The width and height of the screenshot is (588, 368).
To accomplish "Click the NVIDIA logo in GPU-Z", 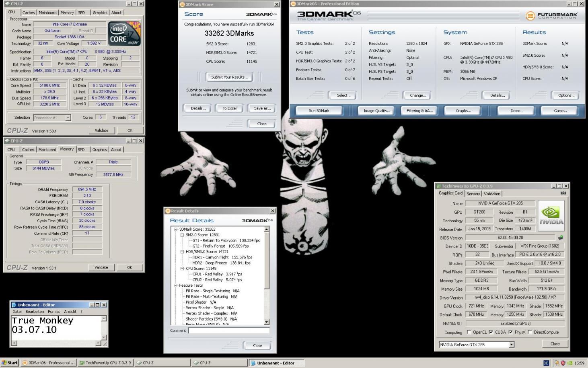I will [551, 215].
